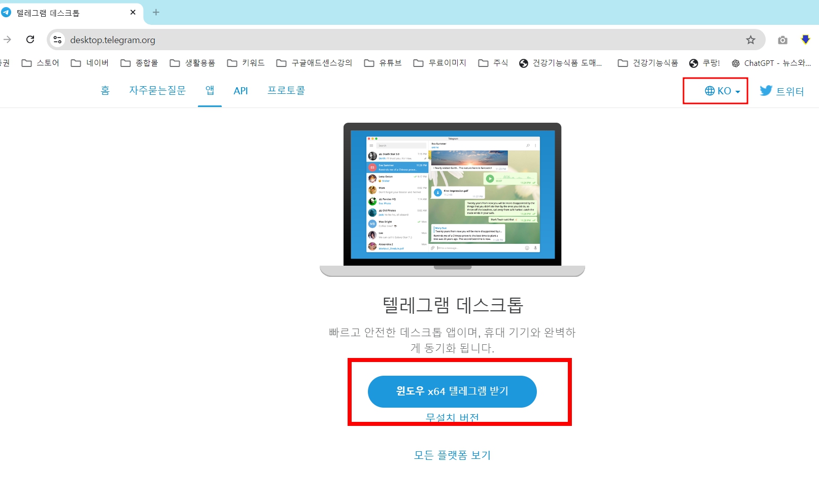Open the 주식 bookmark folder
Image resolution: width=819 pixels, height=504 pixels.
click(x=493, y=63)
